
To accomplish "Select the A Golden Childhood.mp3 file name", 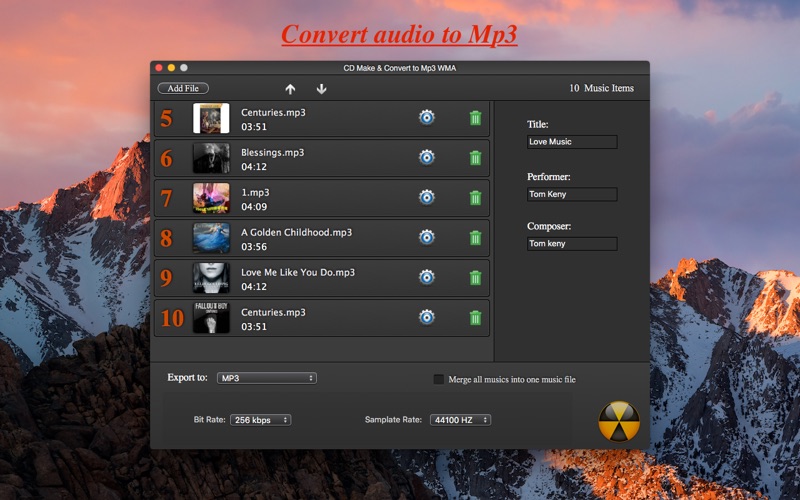I will pos(296,232).
